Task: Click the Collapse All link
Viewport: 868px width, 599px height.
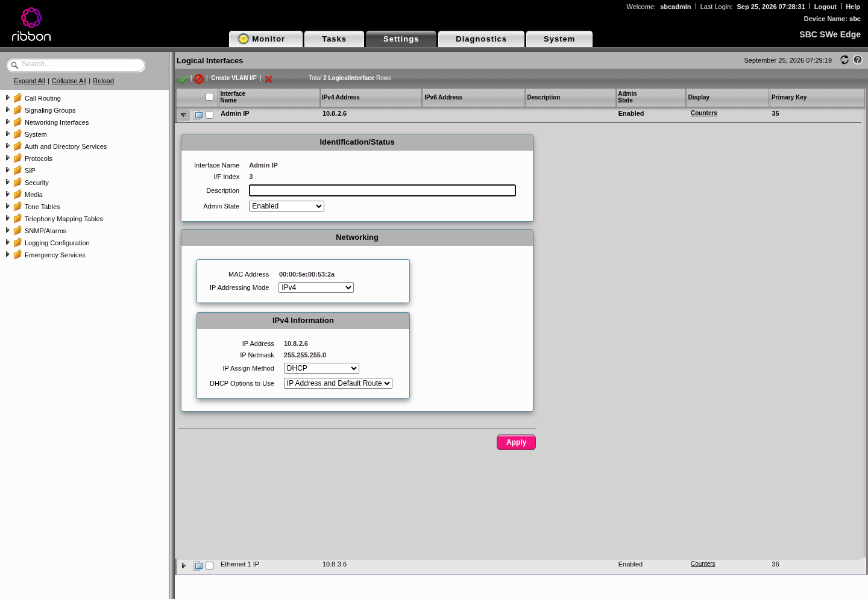Action: (x=69, y=81)
